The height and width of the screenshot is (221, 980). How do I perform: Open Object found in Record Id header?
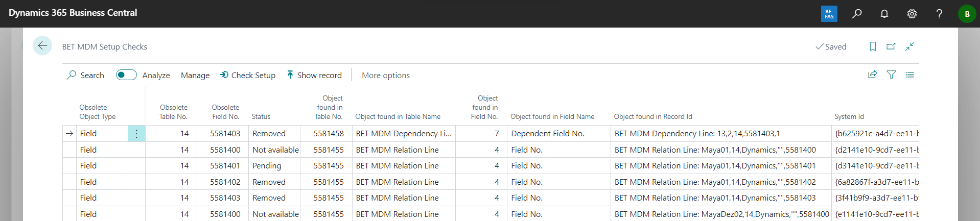(653, 116)
